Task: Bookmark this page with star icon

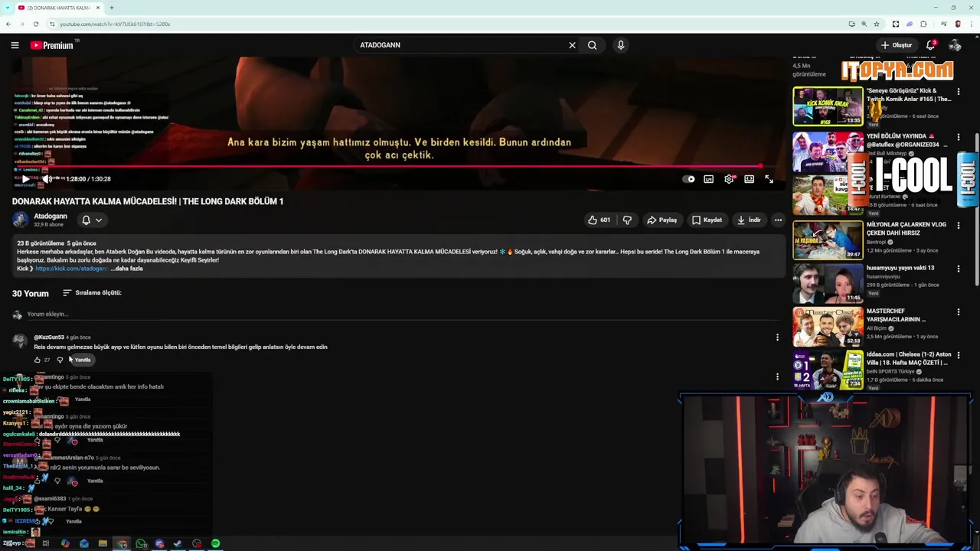Action: point(877,24)
